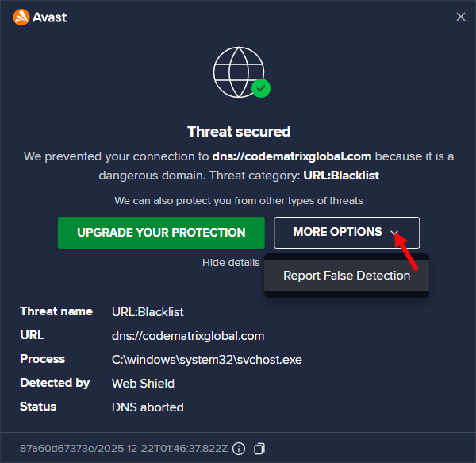Copy threat ID using the copy icon

pos(259,449)
